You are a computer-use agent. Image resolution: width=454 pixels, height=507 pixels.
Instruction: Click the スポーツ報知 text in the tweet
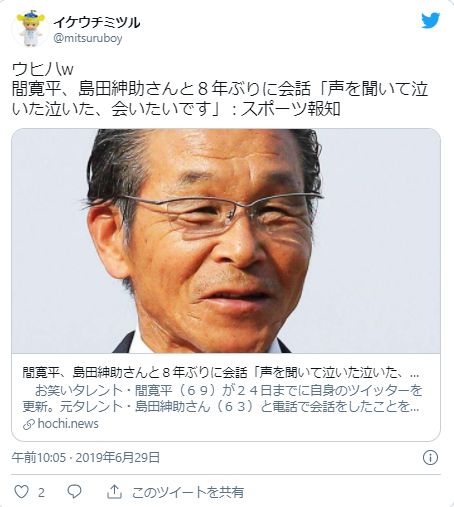pos(290,109)
